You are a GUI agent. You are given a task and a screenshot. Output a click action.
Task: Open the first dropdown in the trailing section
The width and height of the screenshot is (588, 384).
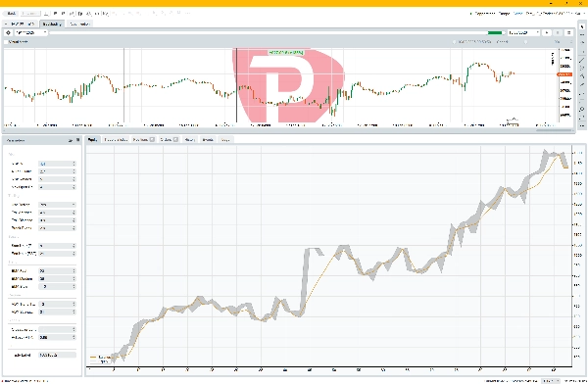pyautogui.click(x=57, y=205)
